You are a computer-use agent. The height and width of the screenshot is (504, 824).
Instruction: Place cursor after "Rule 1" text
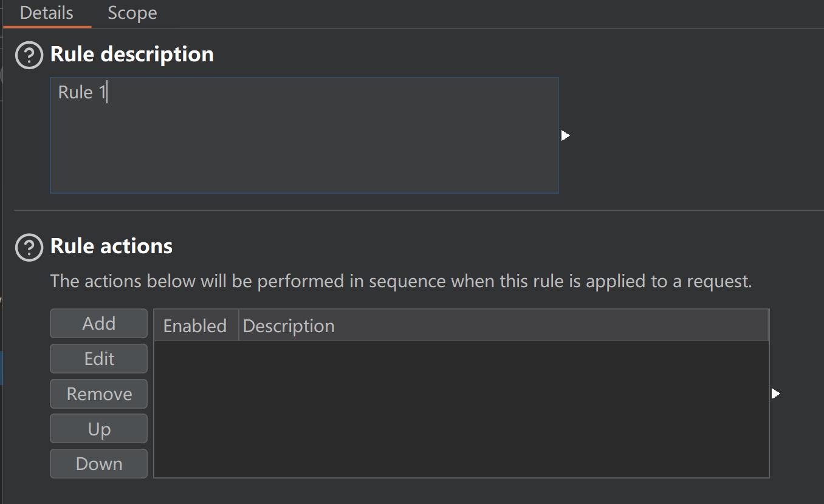click(108, 93)
